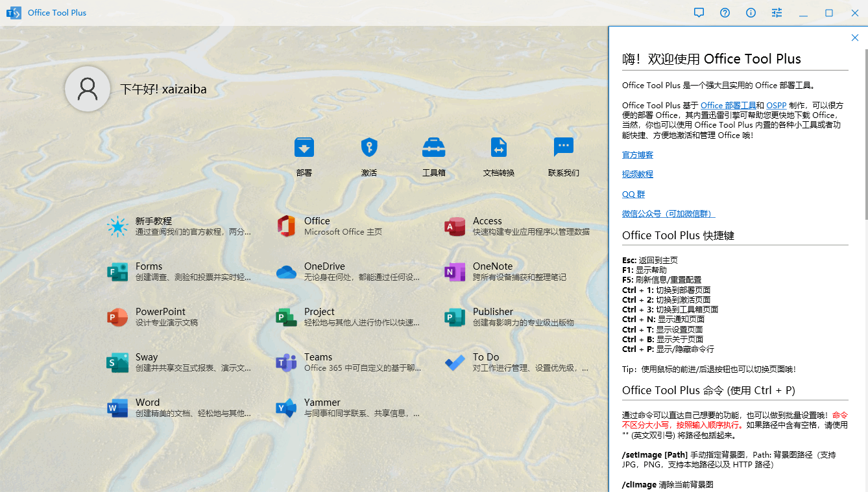
Task: Click the '嗨！欢迎使用 Office Tool Plus' heading
Action: click(712, 59)
